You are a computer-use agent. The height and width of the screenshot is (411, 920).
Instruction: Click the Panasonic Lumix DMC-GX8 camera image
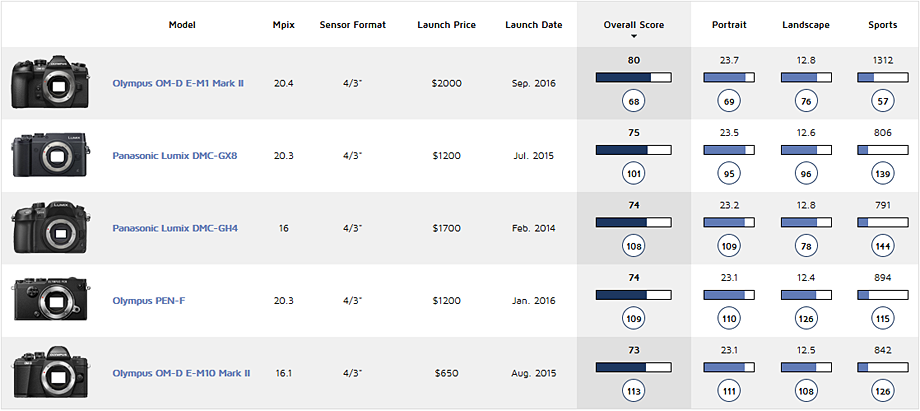[x=50, y=156]
